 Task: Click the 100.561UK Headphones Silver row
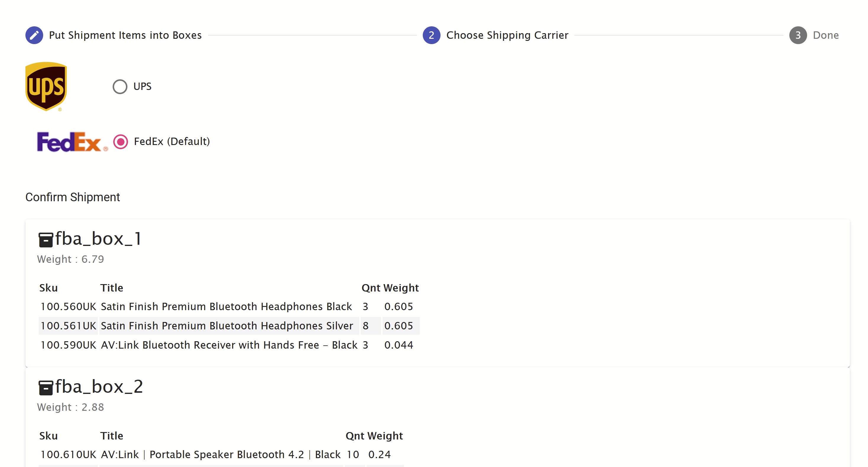226,326
